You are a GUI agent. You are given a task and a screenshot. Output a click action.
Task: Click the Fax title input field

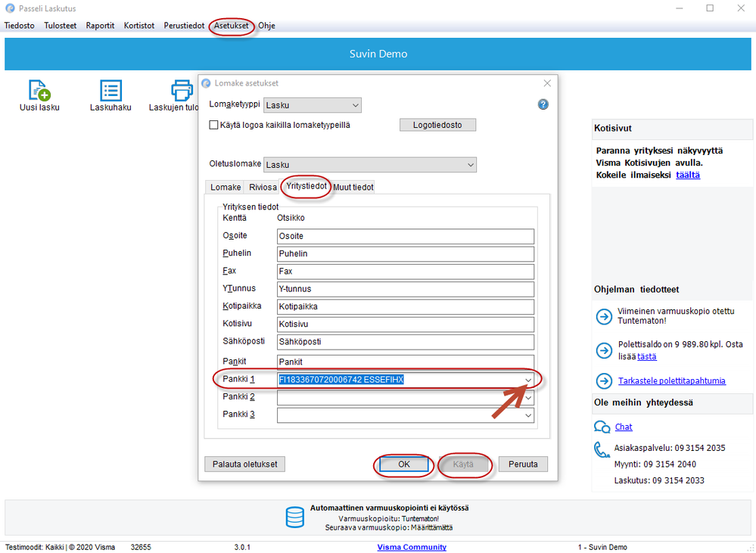click(x=406, y=272)
